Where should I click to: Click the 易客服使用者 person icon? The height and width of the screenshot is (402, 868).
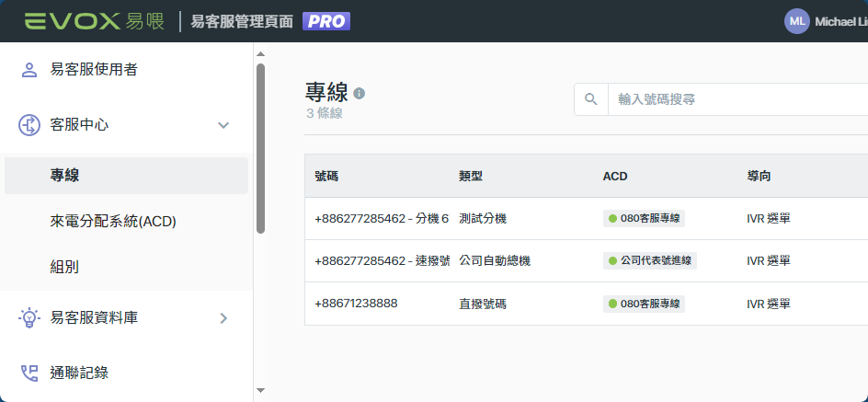coord(29,70)
